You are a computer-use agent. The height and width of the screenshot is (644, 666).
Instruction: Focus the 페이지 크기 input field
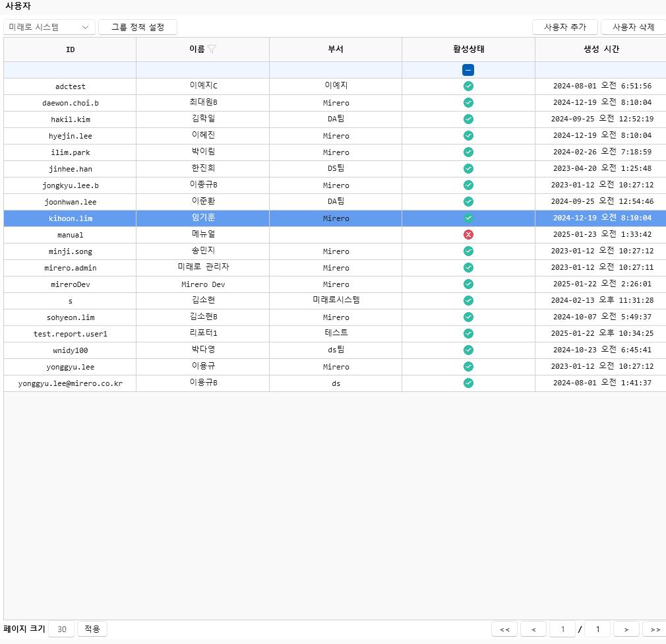point(61,629)
